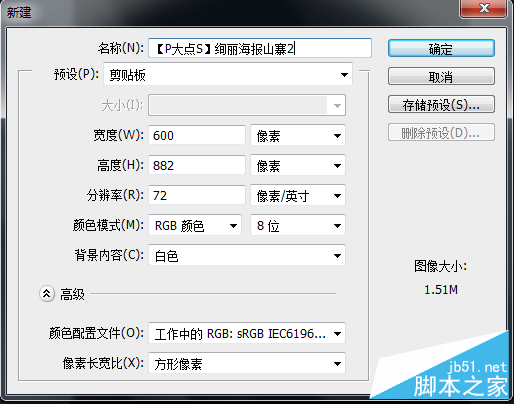This screenshot has height=404, width=514.
Task: Open the 像素长宽比 dropdown showing 方形像素
Action: pyautogui.click(x=247, y=363)
